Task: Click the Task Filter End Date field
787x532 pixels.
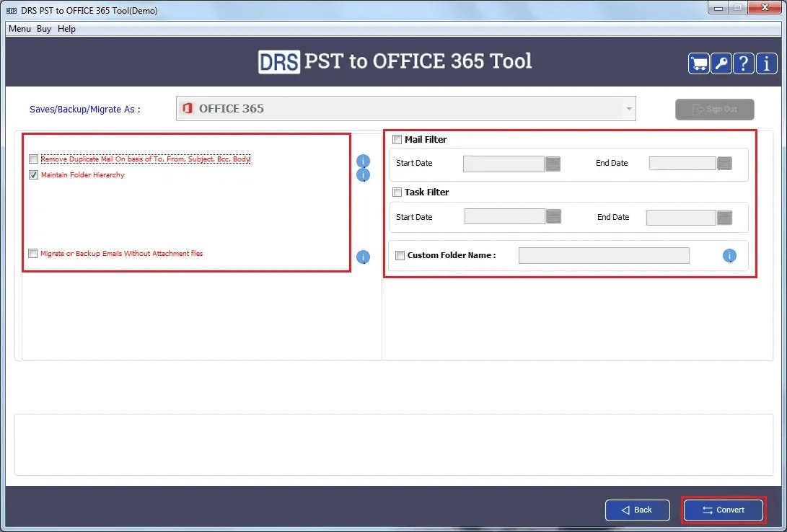Action: pyautogui.click(x=680, y=218)
